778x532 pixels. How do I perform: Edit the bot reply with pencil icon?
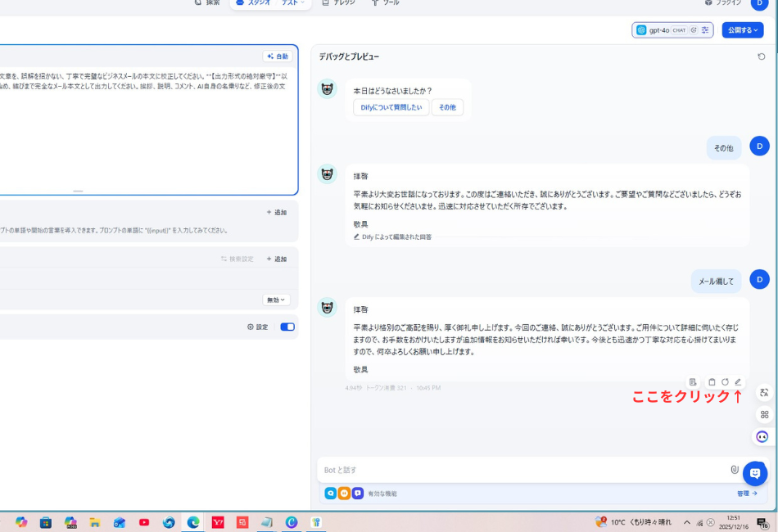coord(737,381)
